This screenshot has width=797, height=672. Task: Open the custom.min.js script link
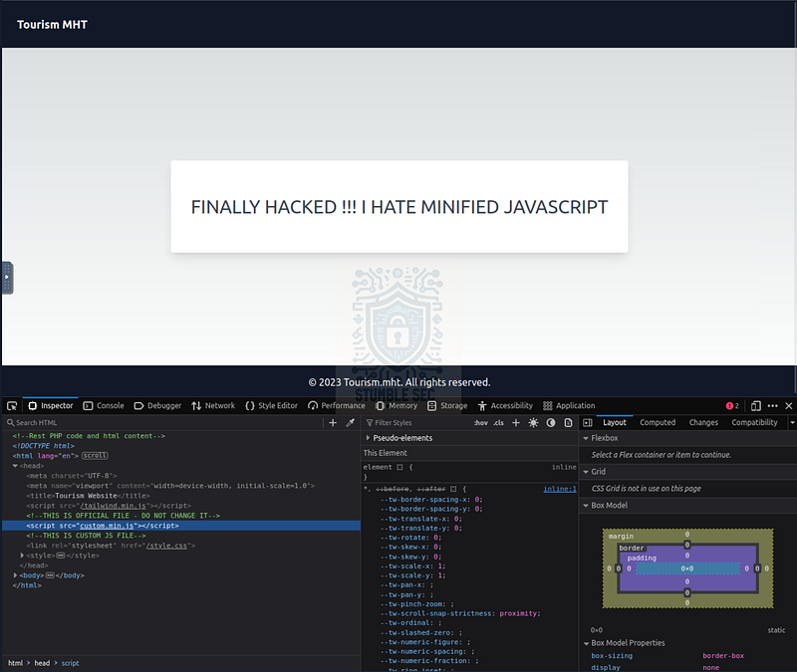coord(107,526)
